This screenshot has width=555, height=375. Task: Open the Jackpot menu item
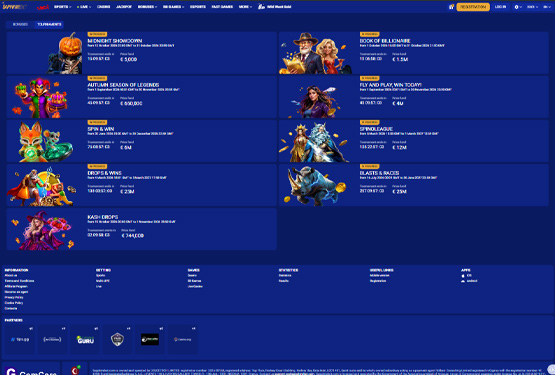tap(124, 7)
